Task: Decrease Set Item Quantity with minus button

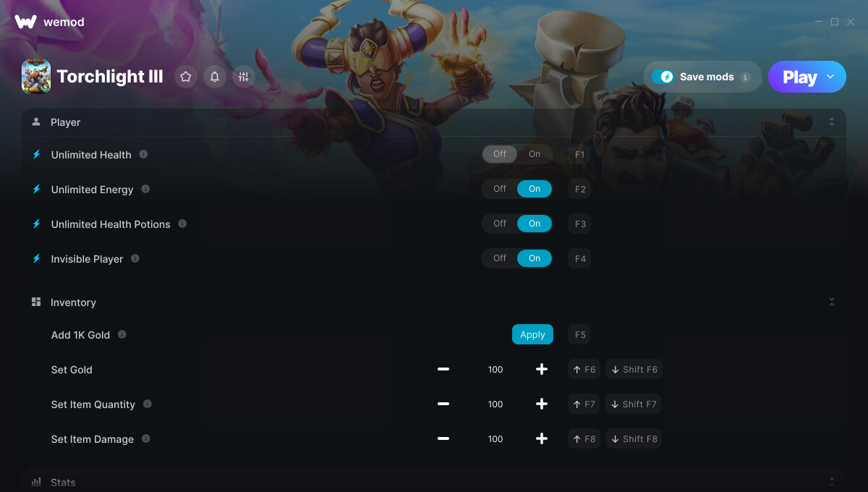Action: [x=443, y=404]
